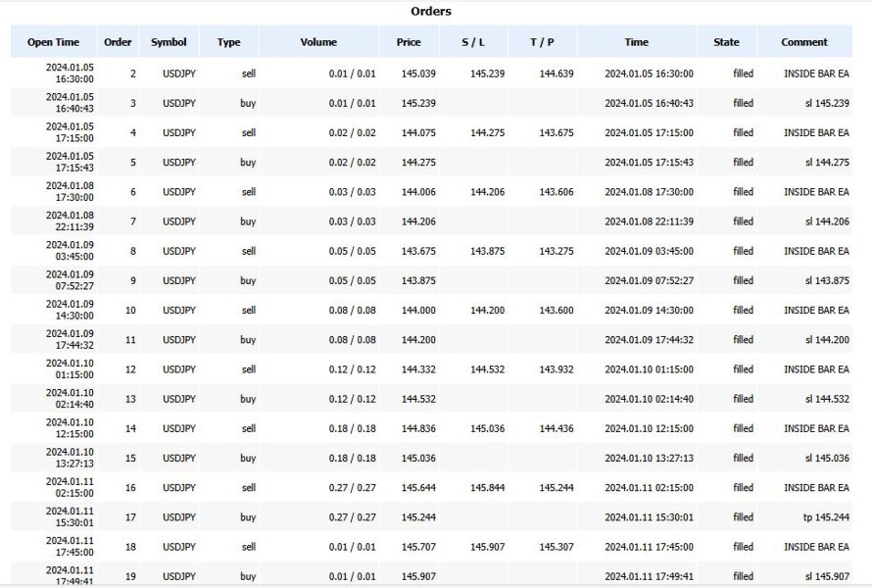Click the Symbol column header
Screen dimensions: 872x588
tap(169, 42)
